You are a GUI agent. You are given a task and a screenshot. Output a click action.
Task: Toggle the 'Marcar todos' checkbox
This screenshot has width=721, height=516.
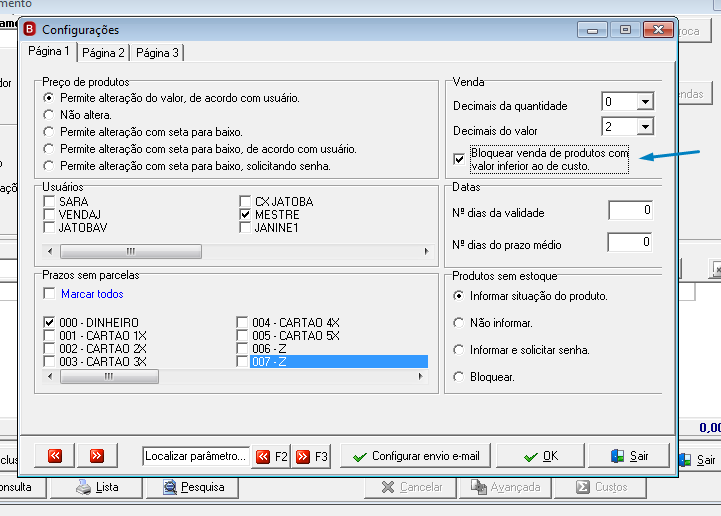(x=49, y=293)
